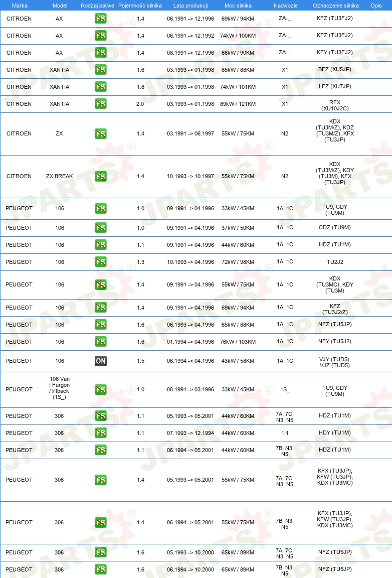Viewport: 392px width, 578px height.
Task: Click engine capacity 1.5 for Peugeot 106
Action: [141, 361]
